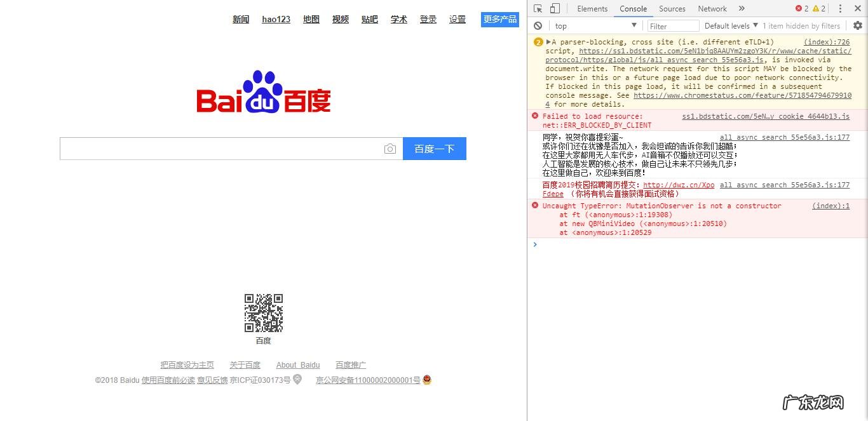Screen dimensions: 868x421
Task: Open the Network tab
Action: (712, 8)
